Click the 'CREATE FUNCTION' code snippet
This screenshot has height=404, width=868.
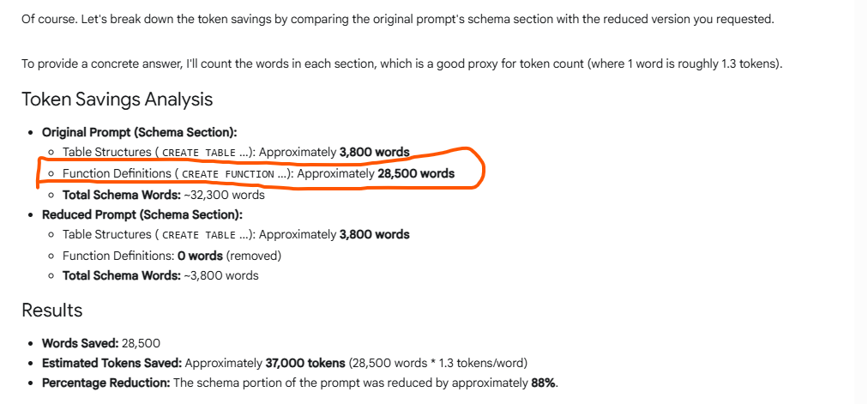(x=227, y=174)
